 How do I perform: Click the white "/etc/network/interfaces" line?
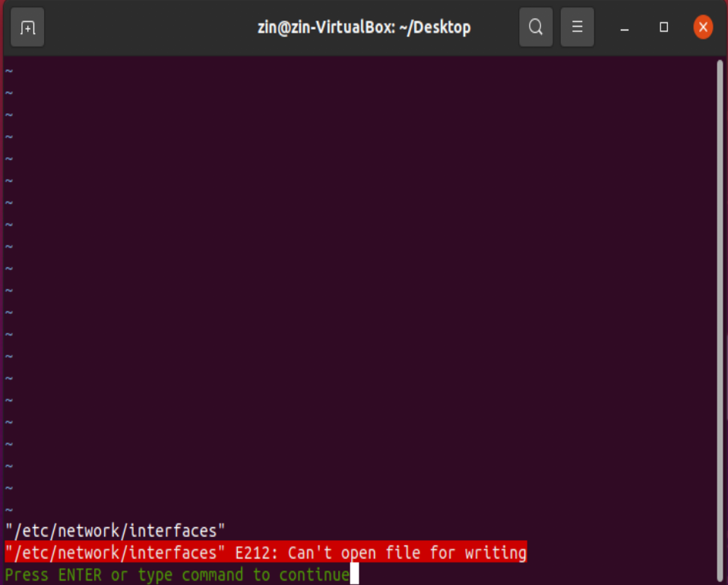coord(116,530)
